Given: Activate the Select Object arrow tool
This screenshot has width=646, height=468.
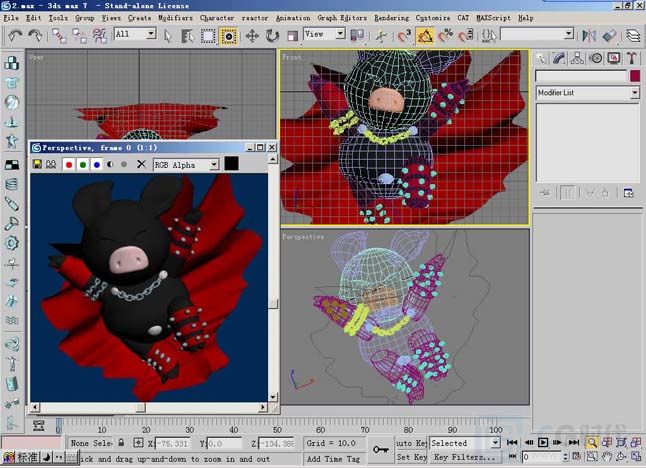Looking at the screenshot, I should pos(168,36).
